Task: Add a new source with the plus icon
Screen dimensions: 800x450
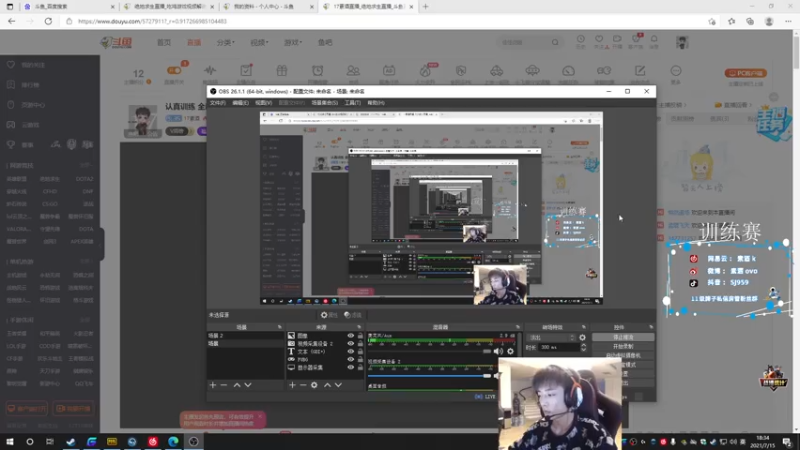Action: 292,385
